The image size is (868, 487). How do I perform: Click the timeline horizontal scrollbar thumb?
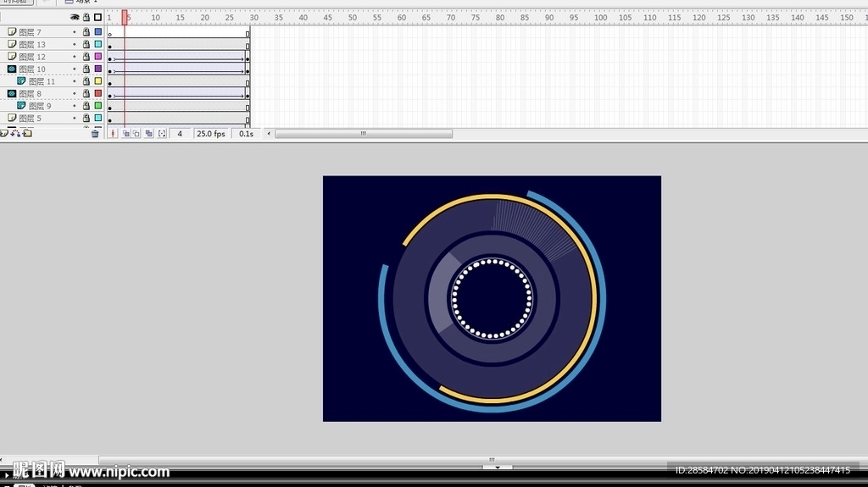point(364,133)
